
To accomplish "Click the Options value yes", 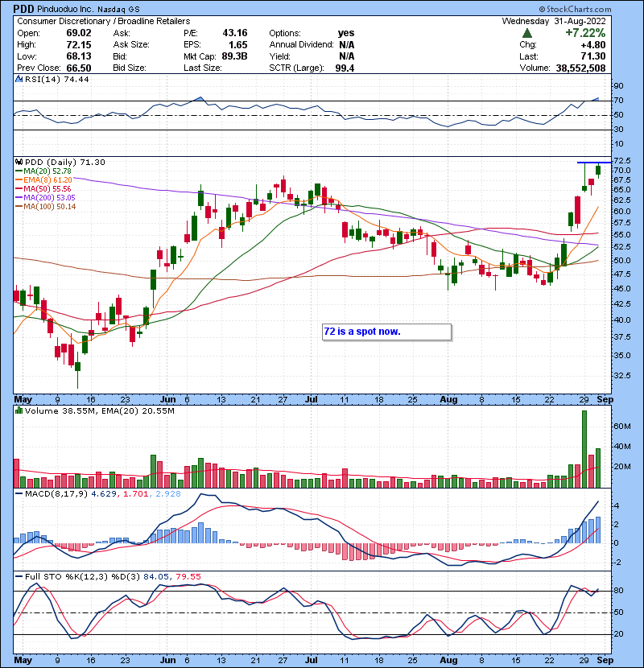I will pos(346,33).
